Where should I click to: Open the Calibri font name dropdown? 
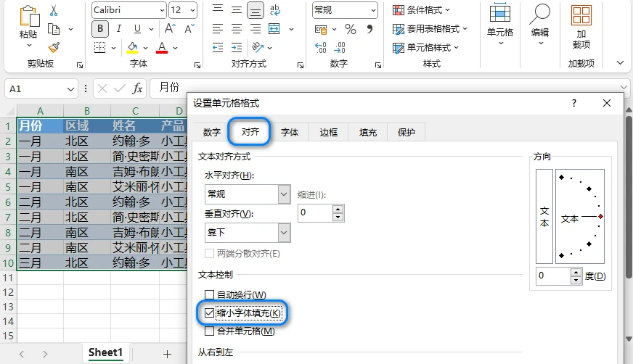[162, 10]
